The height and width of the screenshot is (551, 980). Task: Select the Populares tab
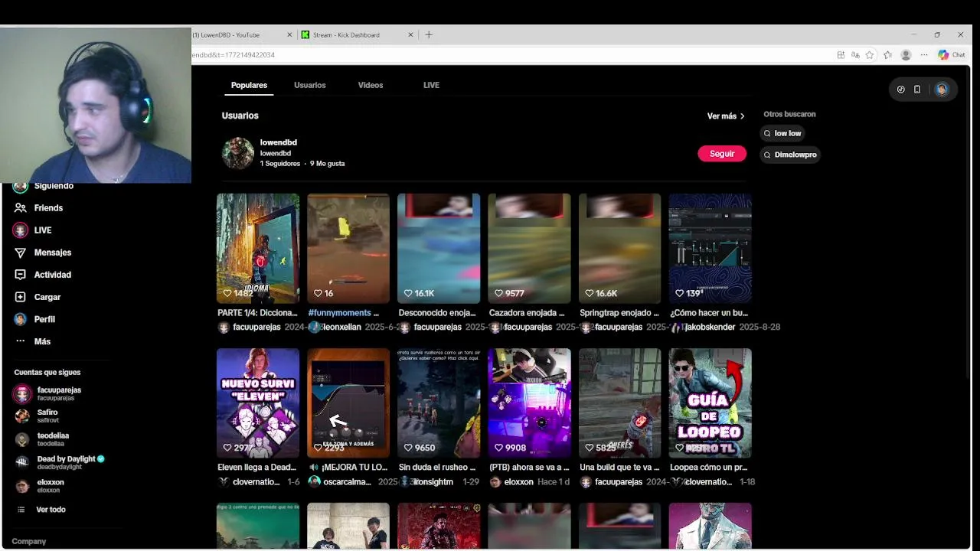[249, 86]
